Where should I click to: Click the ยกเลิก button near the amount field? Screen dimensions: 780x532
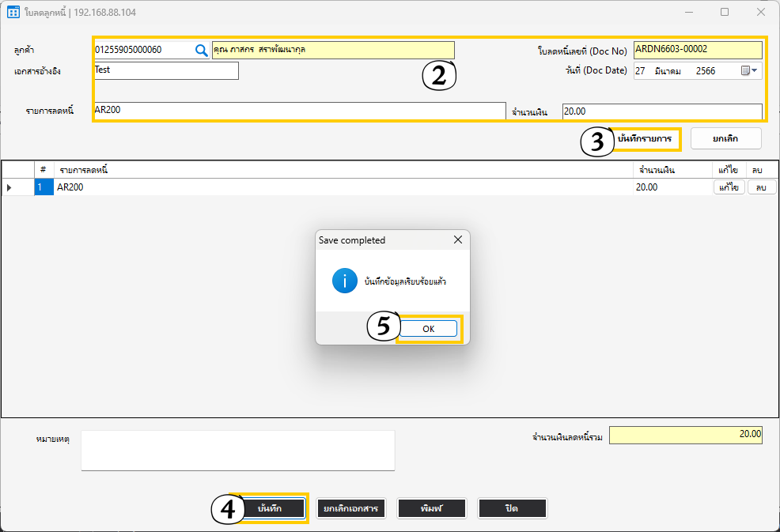(725, 138)
